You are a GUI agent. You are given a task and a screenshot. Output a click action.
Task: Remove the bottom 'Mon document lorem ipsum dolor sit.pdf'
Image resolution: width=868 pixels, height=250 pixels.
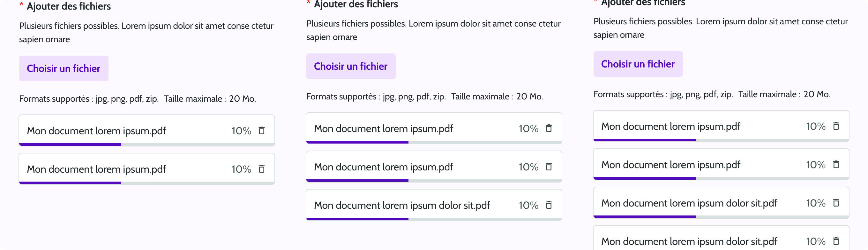coord(837,241)
